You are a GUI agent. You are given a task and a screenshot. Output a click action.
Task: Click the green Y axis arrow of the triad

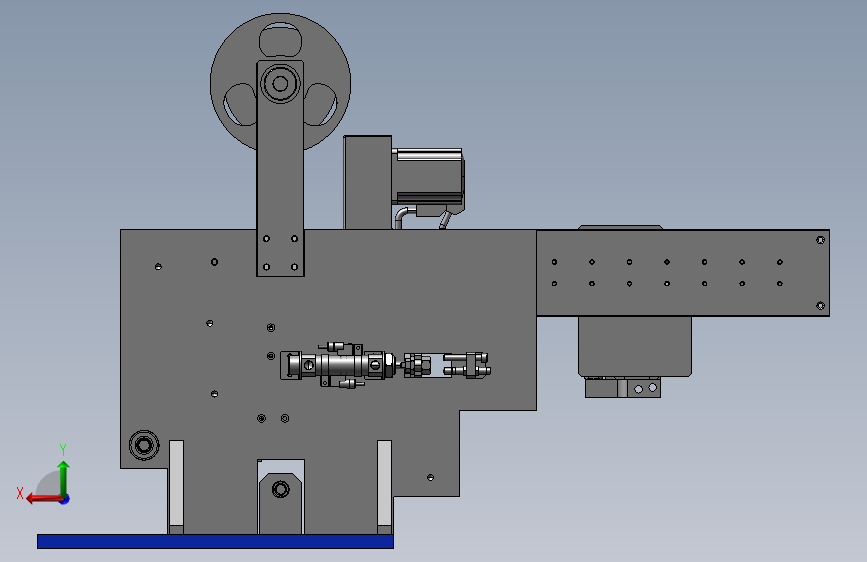click(64, 478)
